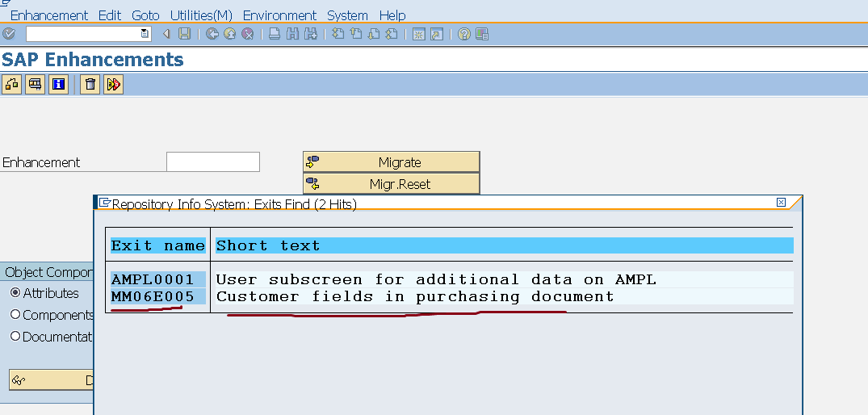Open the Edit menu
The height and width of the screenshot is (415, 868).
coord(110,15)
